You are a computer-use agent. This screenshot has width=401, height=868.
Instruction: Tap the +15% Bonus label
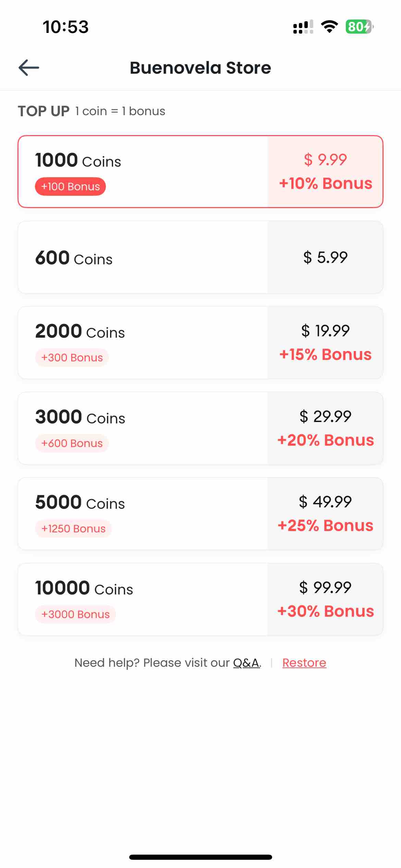tap(325, 354)
